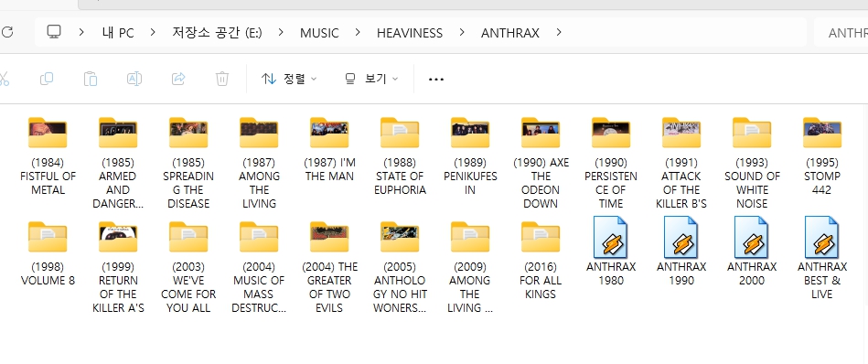Click the This PC monitor icon in breadcrumb
Viewport: 868px width, 364px height.
(x=54, y=32)
